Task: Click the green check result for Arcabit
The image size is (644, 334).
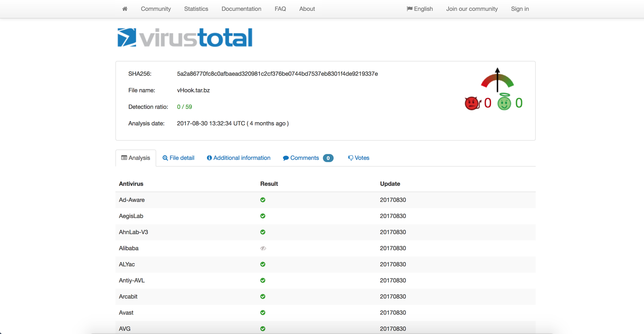Action: (263, 296)
